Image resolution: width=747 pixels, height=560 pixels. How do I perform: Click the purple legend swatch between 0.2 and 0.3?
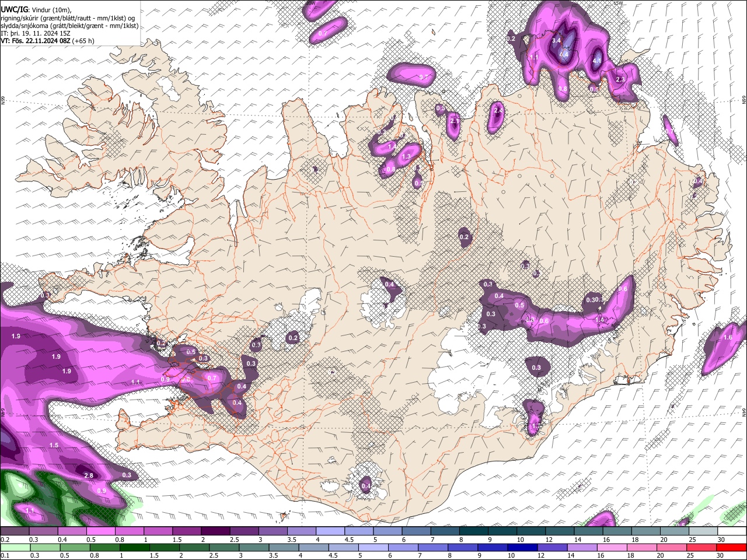(15, 531)
